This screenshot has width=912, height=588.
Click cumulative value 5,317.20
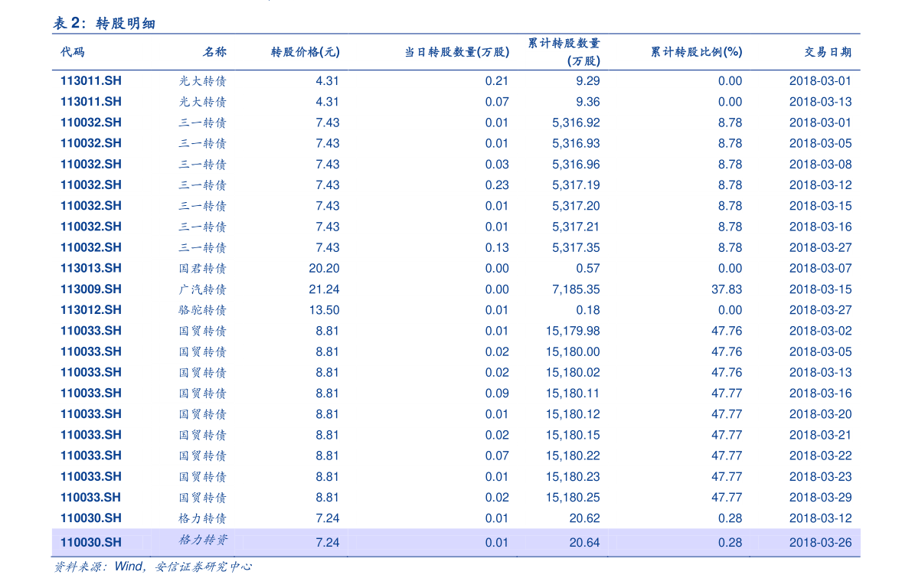(576, 206)
